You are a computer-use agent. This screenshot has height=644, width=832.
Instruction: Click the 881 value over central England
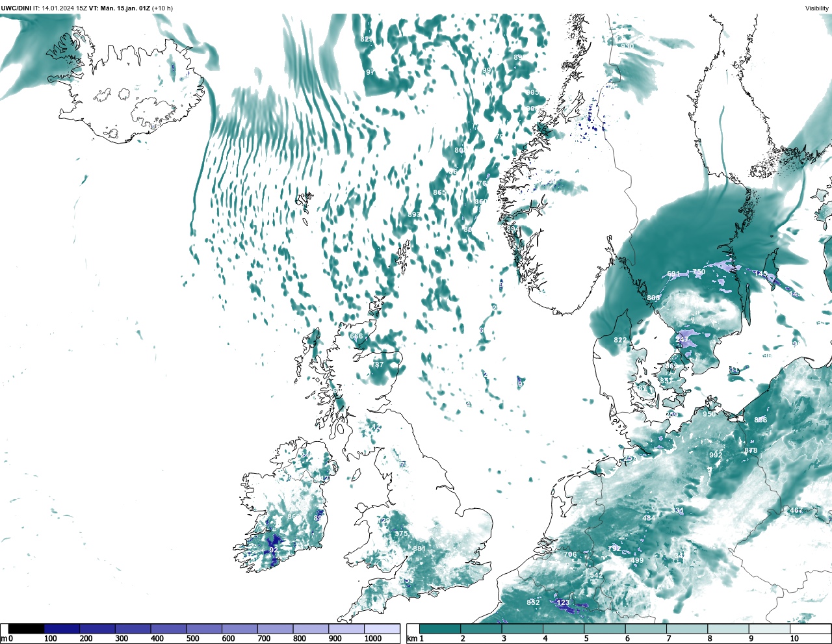(x=419, y=548)
